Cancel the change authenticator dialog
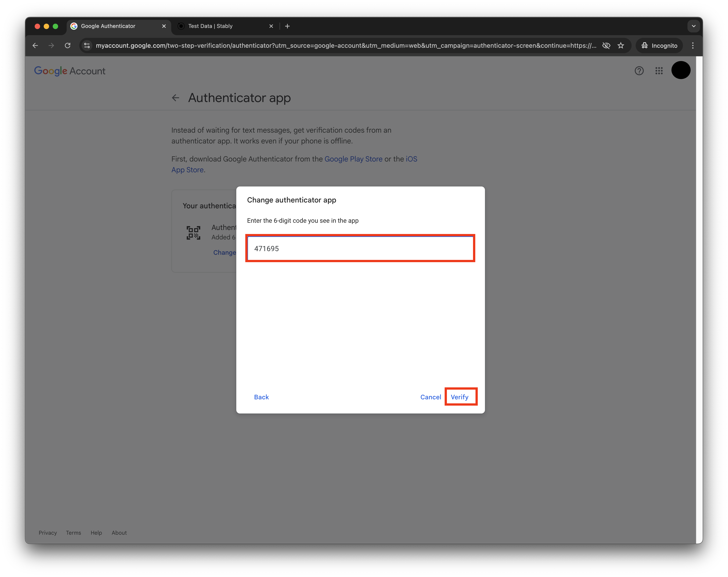Image resolution: width=728 pixels, height=577 pixels. coord(430,397)
